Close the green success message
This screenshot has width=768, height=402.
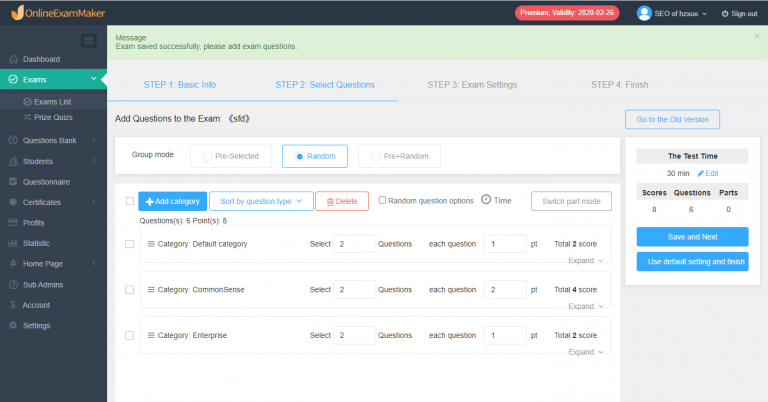756,36
